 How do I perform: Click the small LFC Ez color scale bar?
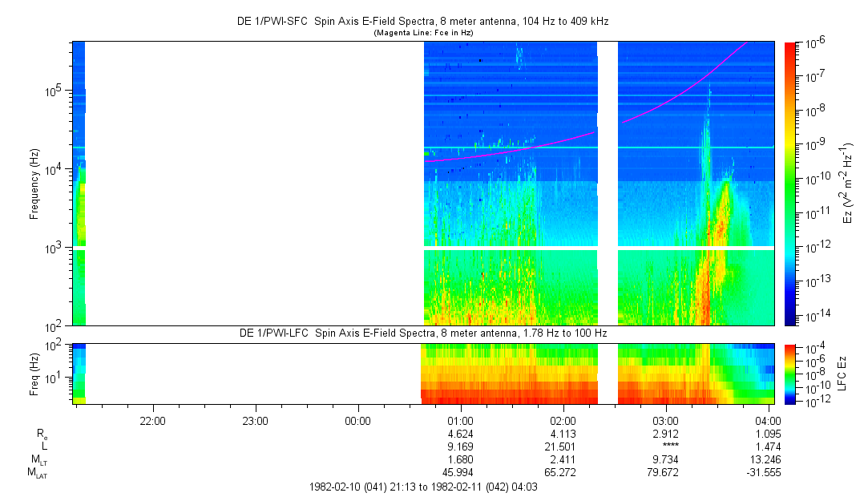pyautogui.click(x=791, y=373)
